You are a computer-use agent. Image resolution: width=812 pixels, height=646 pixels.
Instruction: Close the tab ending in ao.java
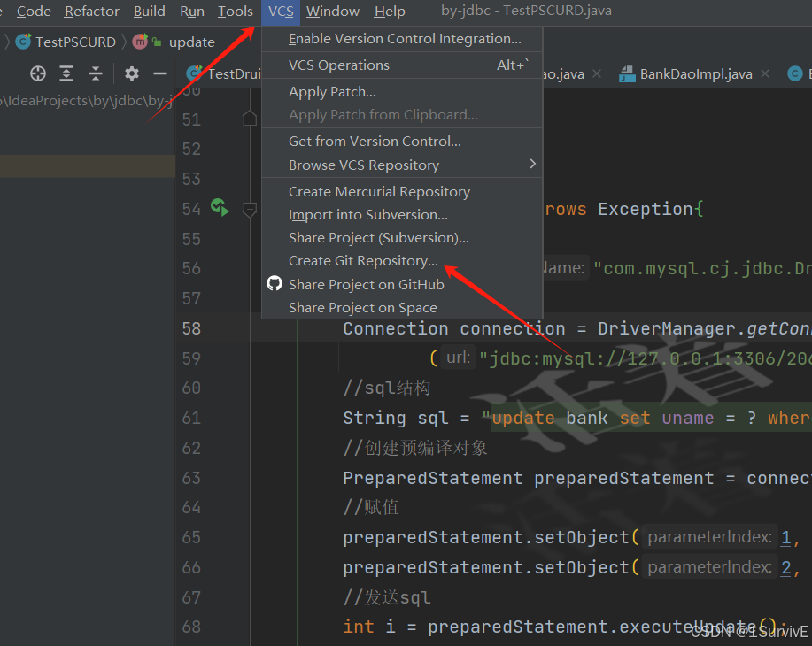[x=597, y=73]
